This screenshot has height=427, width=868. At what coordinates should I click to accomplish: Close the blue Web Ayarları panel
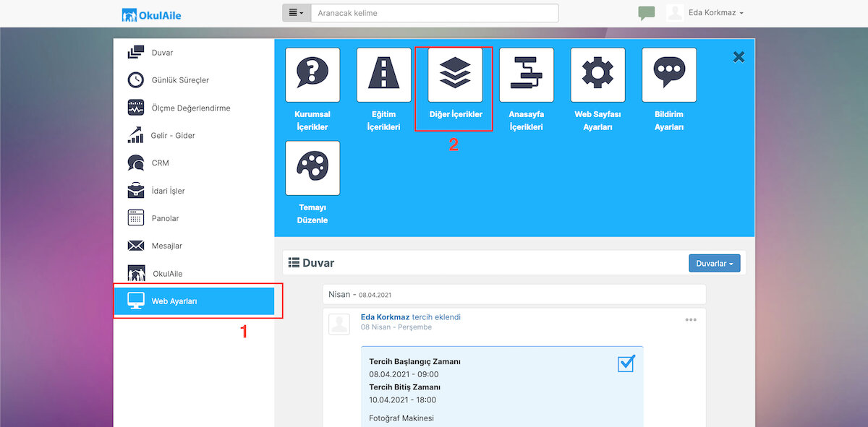click(x=739, y=57)
